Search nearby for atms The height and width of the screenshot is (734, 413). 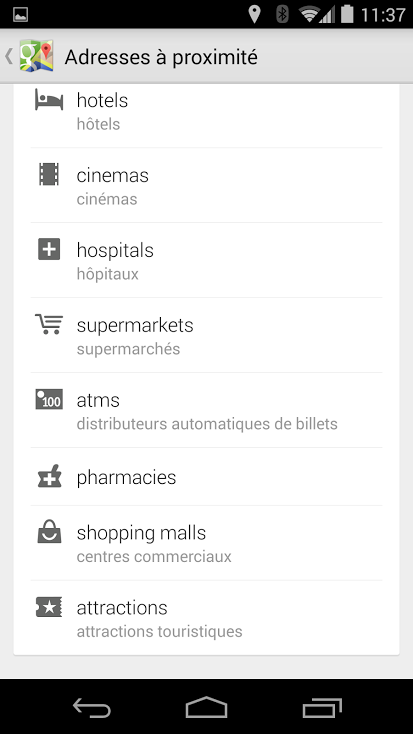tap(206, 410)
